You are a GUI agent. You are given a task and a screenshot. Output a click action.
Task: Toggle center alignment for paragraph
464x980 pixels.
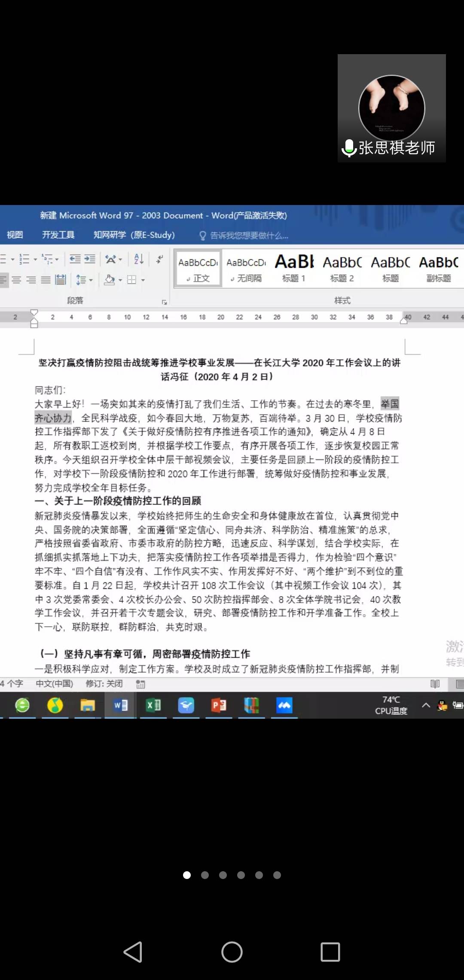click(x=17, y=280)
